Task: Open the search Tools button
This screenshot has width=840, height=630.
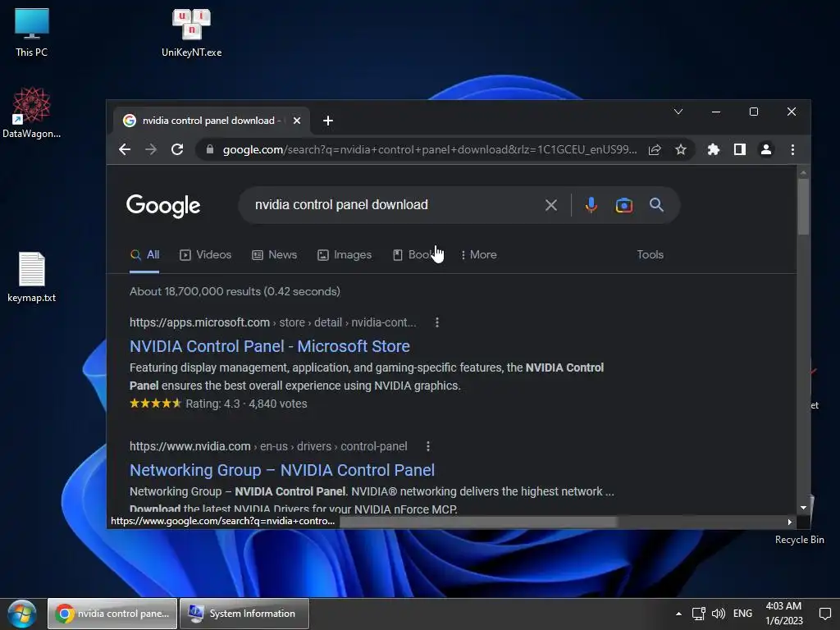Action: (x=650, y=255)
